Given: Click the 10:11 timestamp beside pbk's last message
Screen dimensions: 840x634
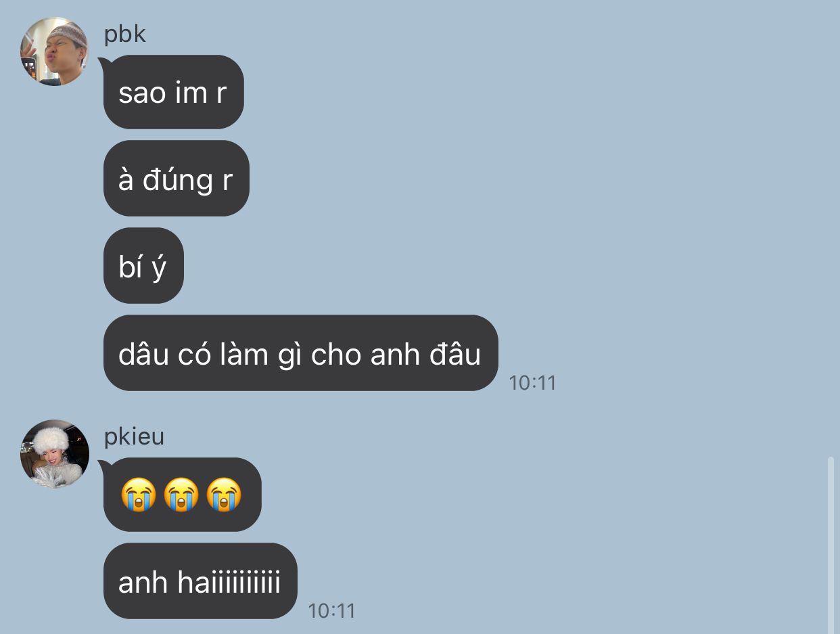Looking at the screenshot, I should click(532, 383).
